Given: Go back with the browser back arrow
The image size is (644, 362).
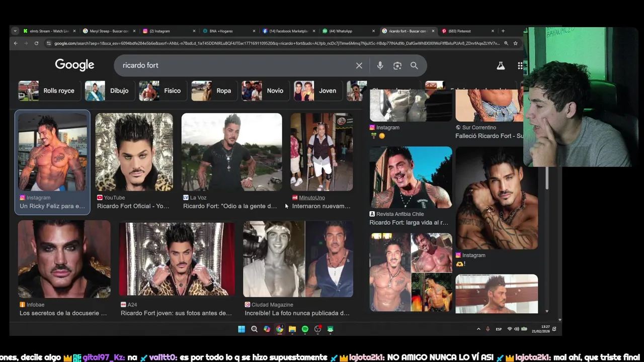Looking at the screenshot, I should click(x=16, y=43).
